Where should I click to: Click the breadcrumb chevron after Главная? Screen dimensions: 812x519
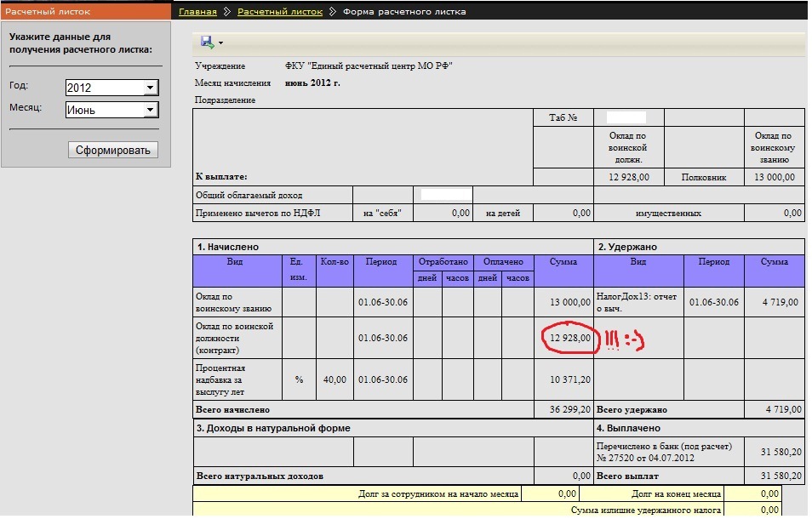(x=226, y=12)
